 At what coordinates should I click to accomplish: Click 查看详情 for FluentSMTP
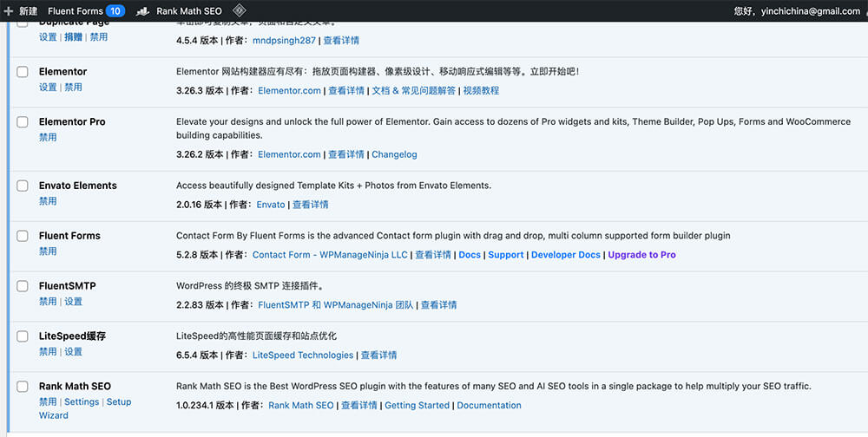point(438,305)
